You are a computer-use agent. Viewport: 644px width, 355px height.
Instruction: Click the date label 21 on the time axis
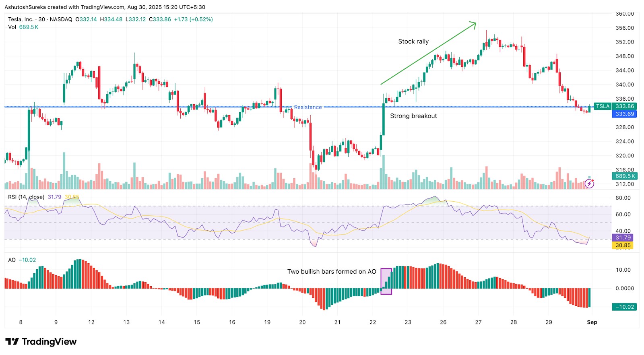[x=337, y=322]
